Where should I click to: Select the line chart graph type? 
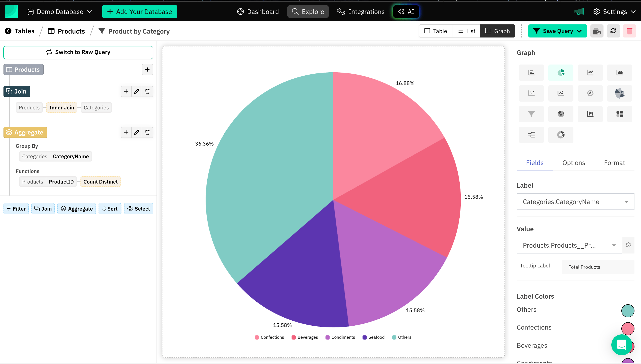(590, 73)
